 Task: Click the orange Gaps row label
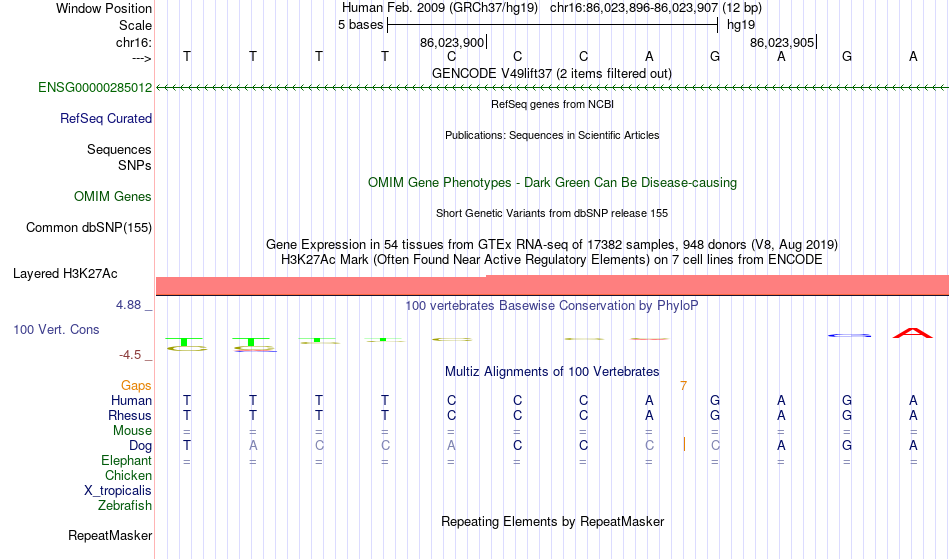[136, 386]
